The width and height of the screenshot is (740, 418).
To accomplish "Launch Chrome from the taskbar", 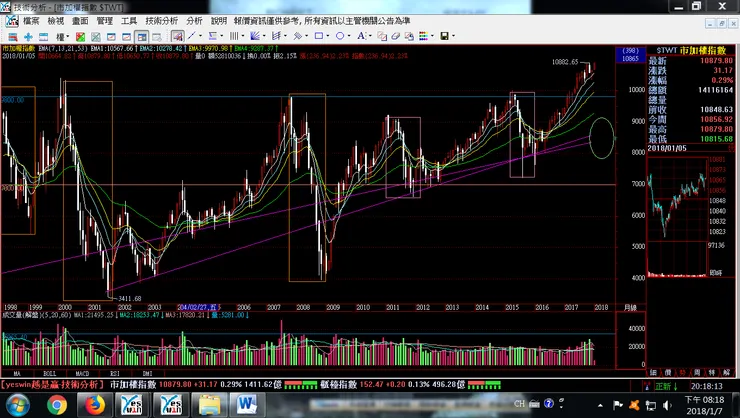I will [x=57, y=405].
